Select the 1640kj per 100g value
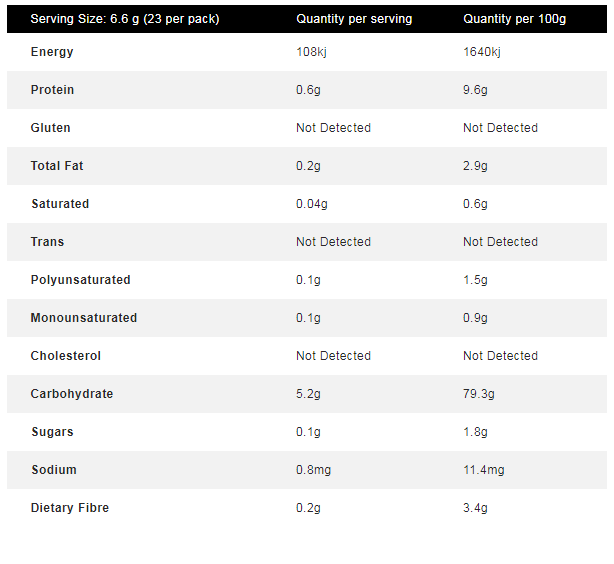Viewport: 614px width, 564px height. click(482, 52)
